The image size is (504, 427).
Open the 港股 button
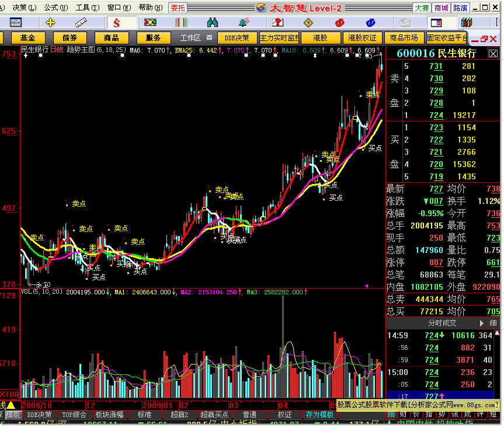pos(321,38)
